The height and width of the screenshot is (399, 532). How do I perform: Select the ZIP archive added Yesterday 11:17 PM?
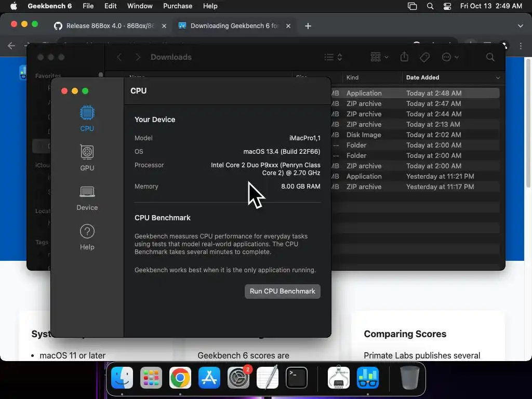(x=415, y=187)
